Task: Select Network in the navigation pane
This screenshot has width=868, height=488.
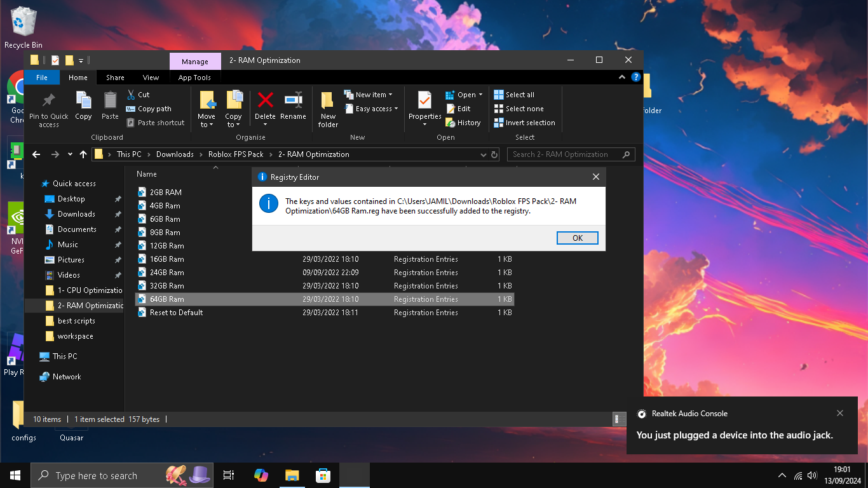Action: 67,377
